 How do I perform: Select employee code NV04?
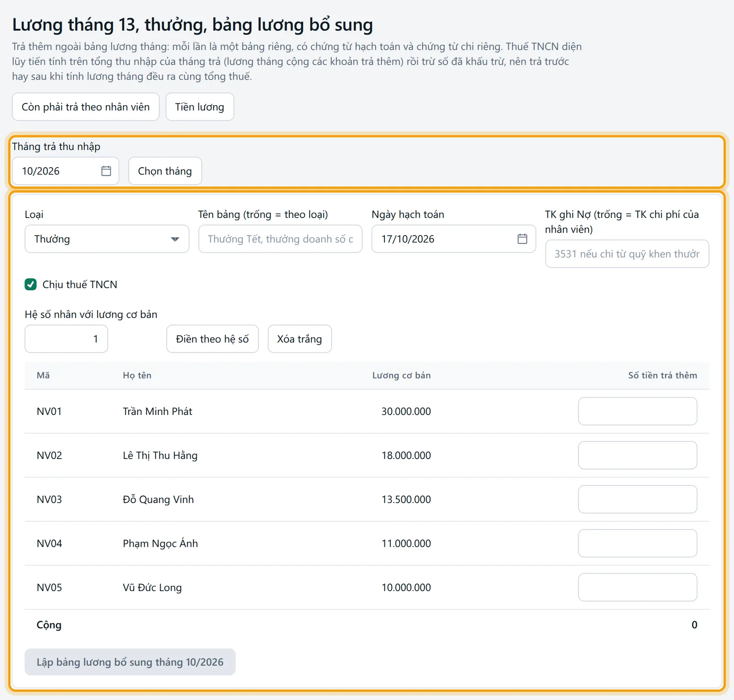pos(49,543)
